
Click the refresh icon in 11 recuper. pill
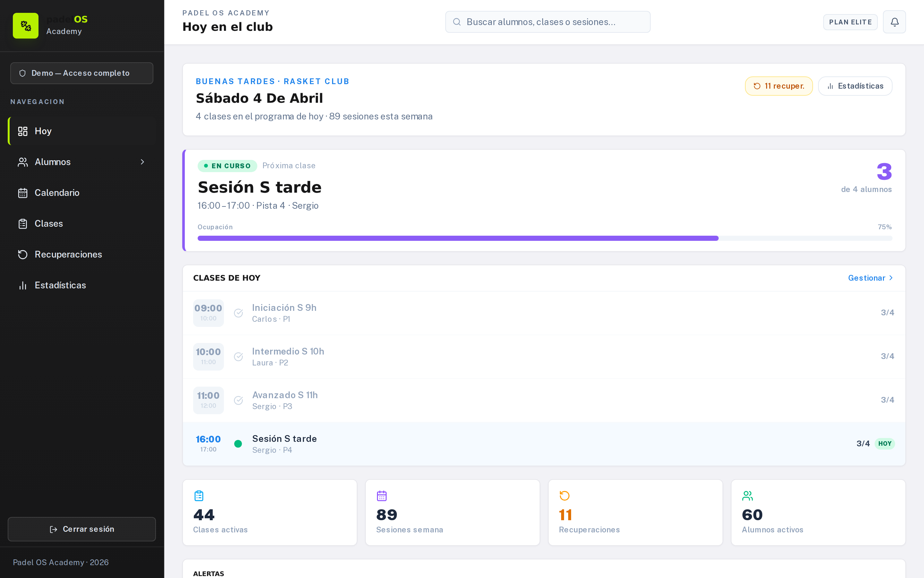(x=757, y=86)
